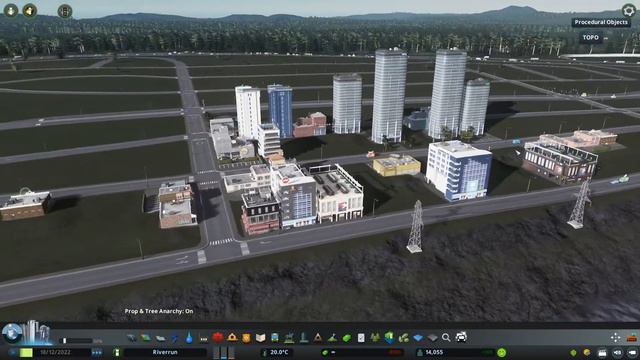Toggle the free camera mode button
640x360 pixels.
[x=618, y=352]
